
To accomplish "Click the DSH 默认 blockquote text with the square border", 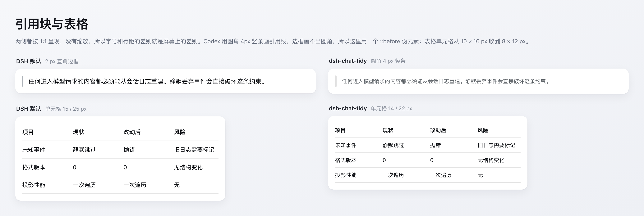I will tap(147, 81).
